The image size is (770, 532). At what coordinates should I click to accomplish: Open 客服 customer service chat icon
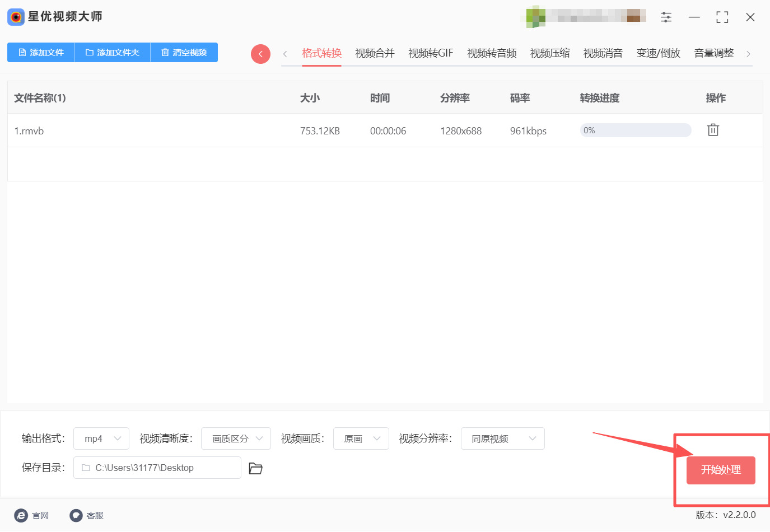point(76,515)
